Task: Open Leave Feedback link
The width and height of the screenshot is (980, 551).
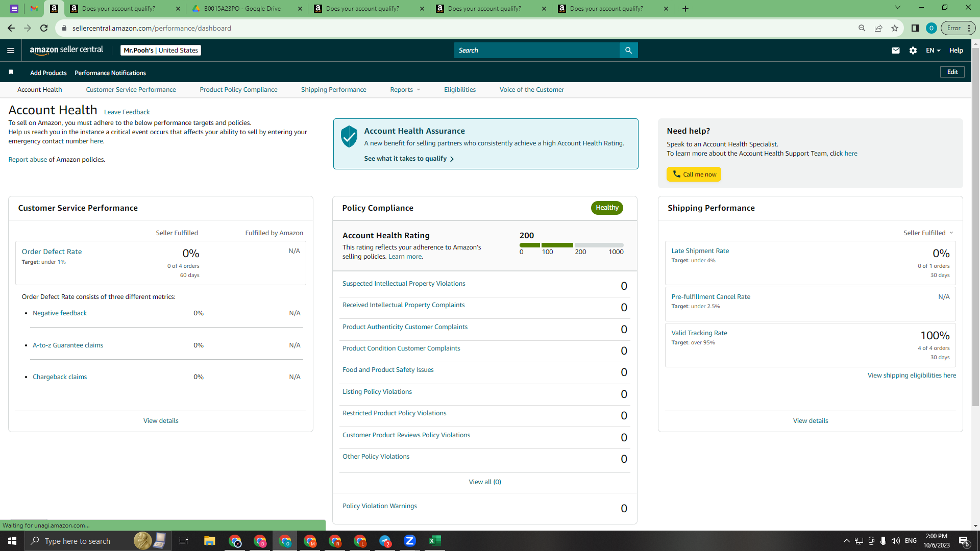Action: 127,112
